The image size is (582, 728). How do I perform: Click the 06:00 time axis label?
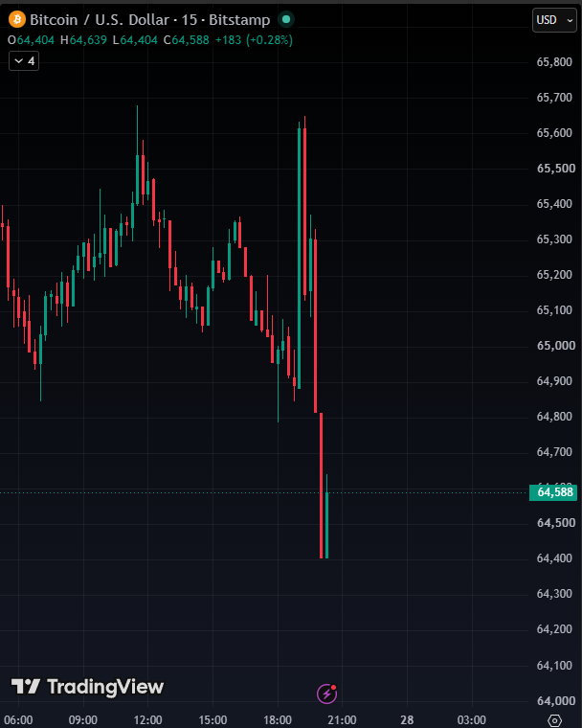[x=18, y=720]
